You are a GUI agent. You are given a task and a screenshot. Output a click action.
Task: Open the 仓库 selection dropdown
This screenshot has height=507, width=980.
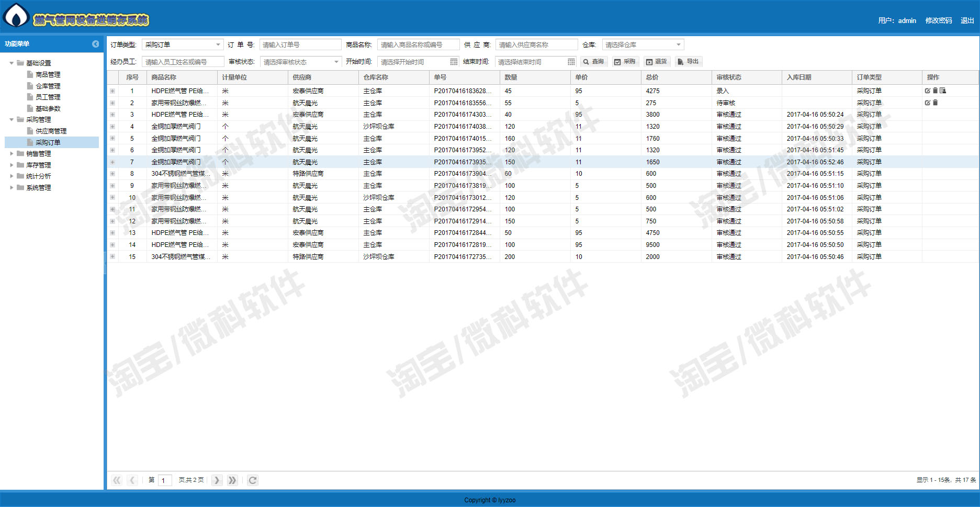point(679,44)
